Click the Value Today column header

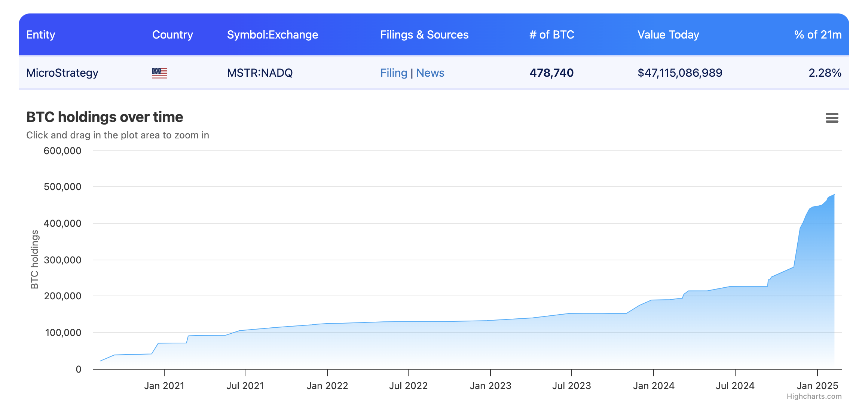point(668,35)
